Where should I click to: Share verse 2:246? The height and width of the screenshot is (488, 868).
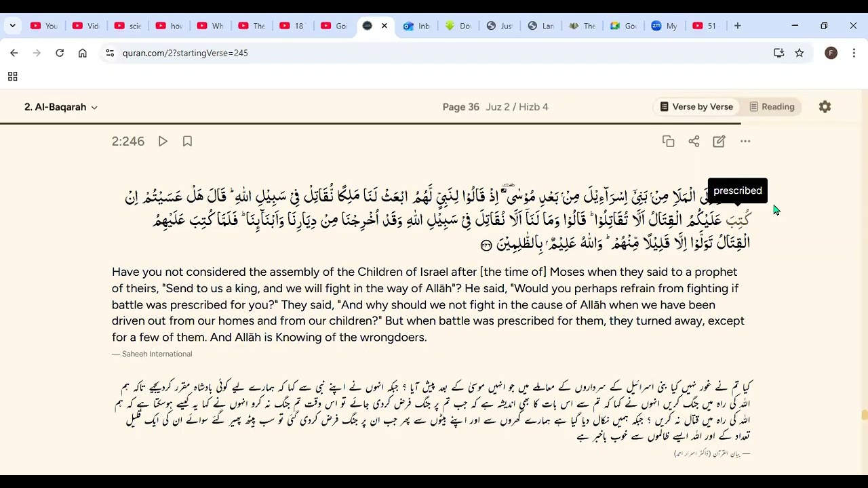click(x=694, y=141)
